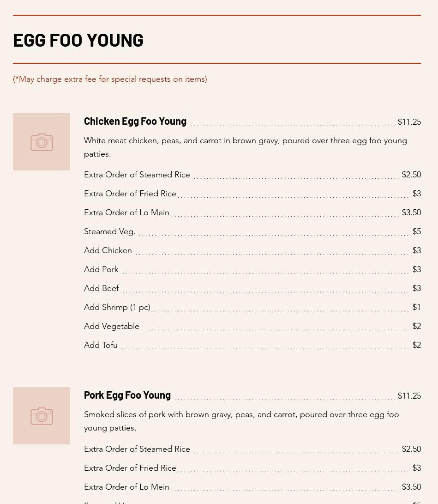Select Extra Order of Steamed Rice under Chicken
The image size is (438, 504).
(137, 175)
